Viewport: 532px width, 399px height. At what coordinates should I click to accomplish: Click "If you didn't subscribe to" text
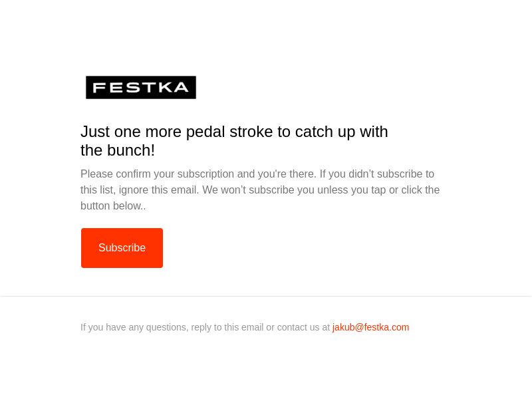click(376, 174)
